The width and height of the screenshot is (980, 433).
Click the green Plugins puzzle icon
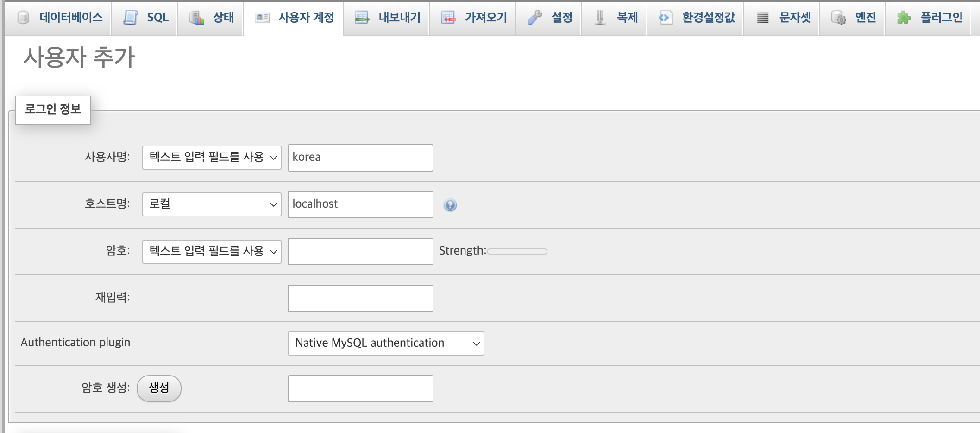pyautogui.click(x=904, y=18)
